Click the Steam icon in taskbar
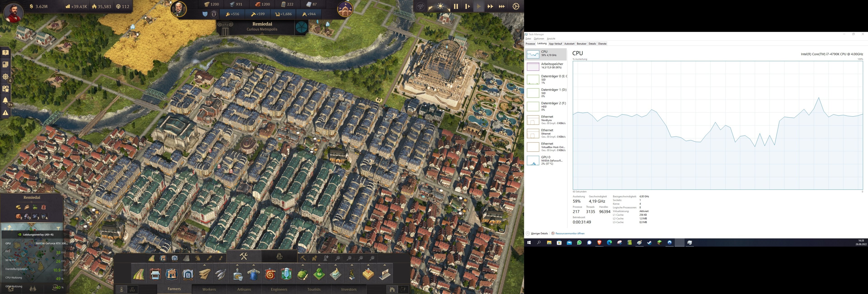 pos(649,243)
